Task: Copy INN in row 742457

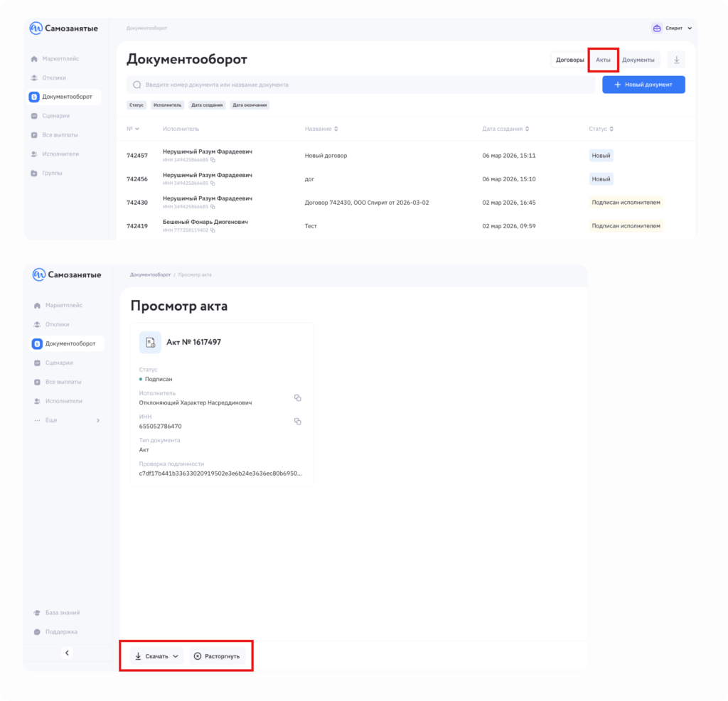Action: pos(213,160)
